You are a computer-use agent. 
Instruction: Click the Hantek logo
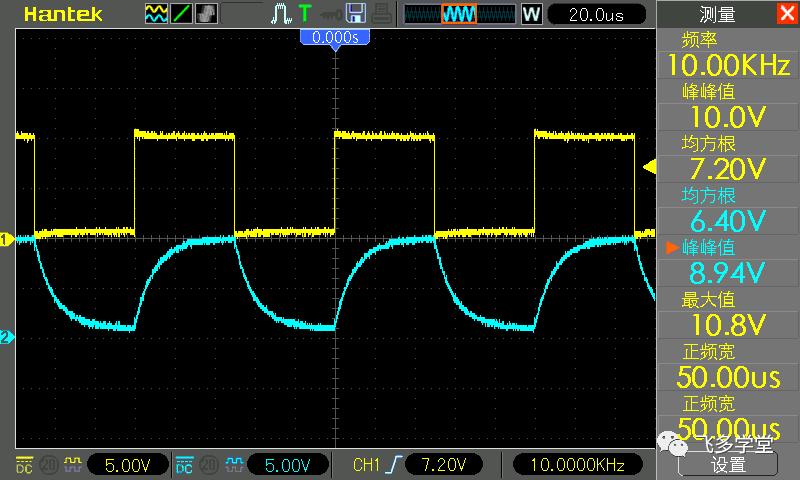[63, 14]
